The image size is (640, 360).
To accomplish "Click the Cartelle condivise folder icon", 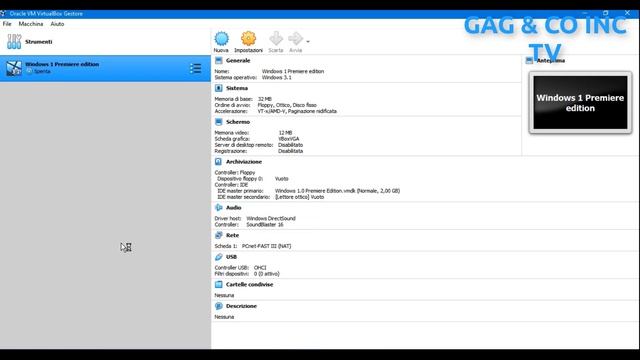I will point(219,284).
